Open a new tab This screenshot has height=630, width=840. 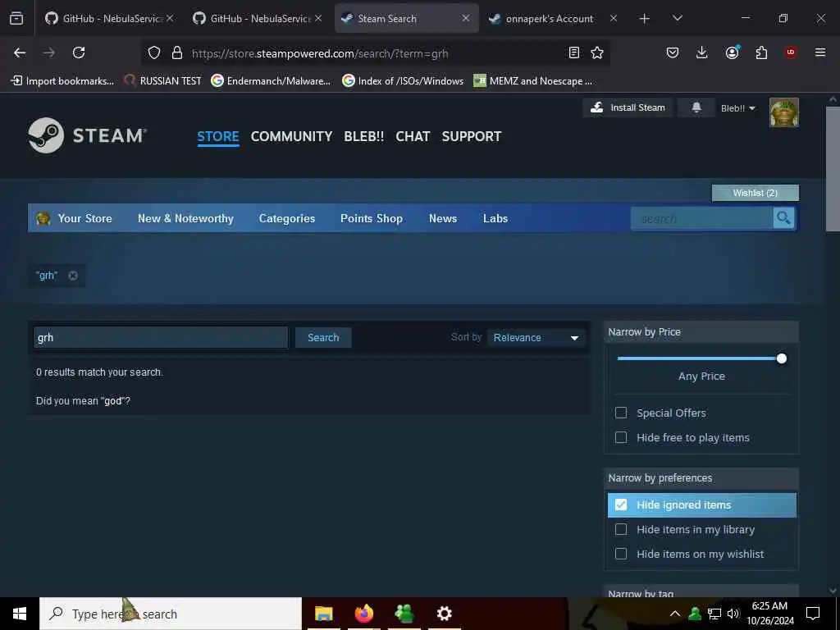[645, 19]
